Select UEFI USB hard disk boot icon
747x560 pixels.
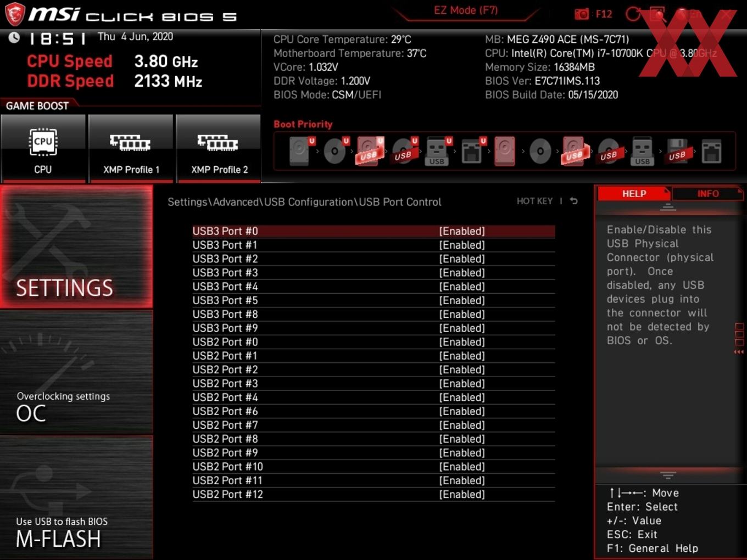click(370, 151)
